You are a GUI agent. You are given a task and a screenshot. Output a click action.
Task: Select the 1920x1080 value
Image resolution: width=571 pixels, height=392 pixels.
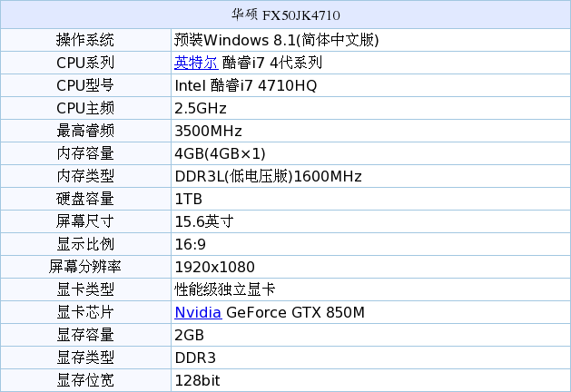[214, 267]
